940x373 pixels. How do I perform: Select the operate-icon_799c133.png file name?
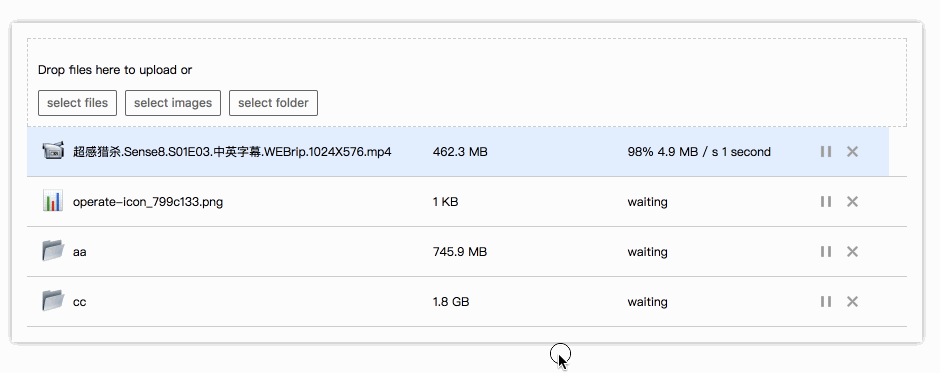pyautogui.click(x=148, y=202)
